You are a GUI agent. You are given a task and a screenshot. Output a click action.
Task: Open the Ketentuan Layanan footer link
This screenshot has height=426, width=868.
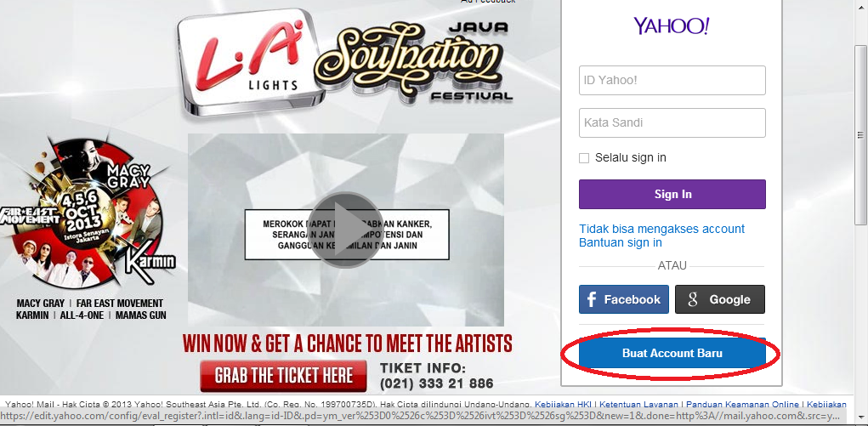(x=638, y=405)
